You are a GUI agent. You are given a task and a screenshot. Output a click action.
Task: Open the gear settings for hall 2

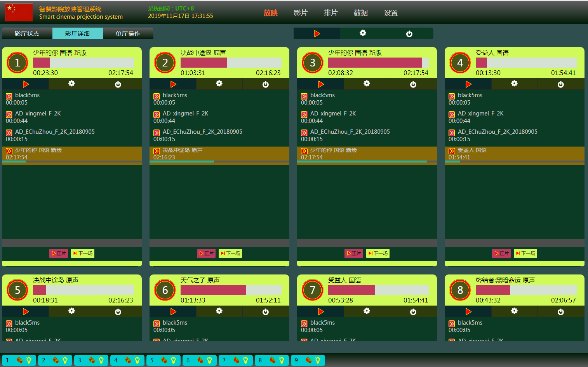(219, 84)
